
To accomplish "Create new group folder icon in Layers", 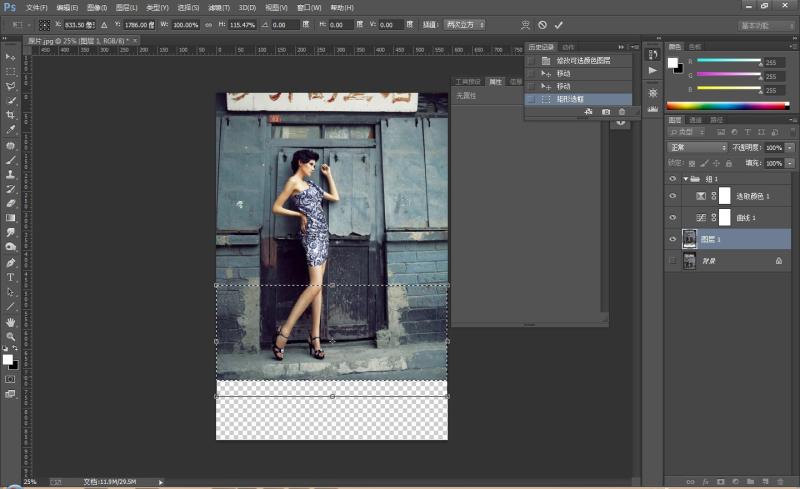I will click(x=750, y=481).
